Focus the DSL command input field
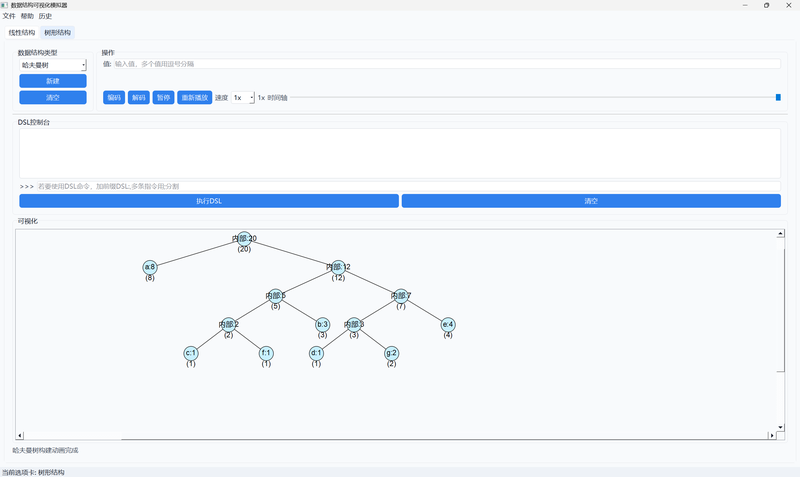This screenshot has height=477, width=800. click(x=408, y=186)
